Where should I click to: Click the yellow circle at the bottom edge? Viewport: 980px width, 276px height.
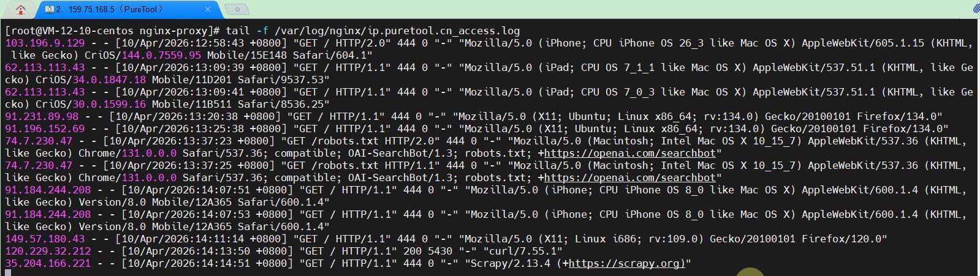[750, 272]
